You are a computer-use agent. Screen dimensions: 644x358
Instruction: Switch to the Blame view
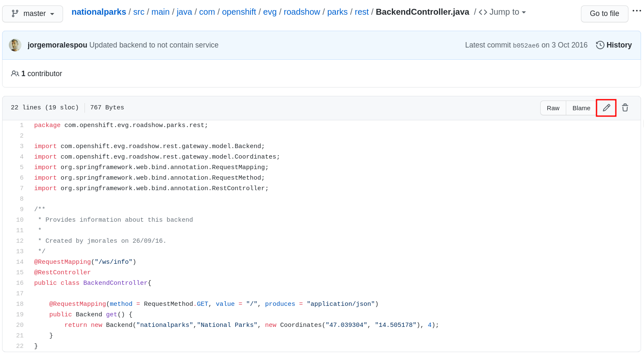(581, 108)
